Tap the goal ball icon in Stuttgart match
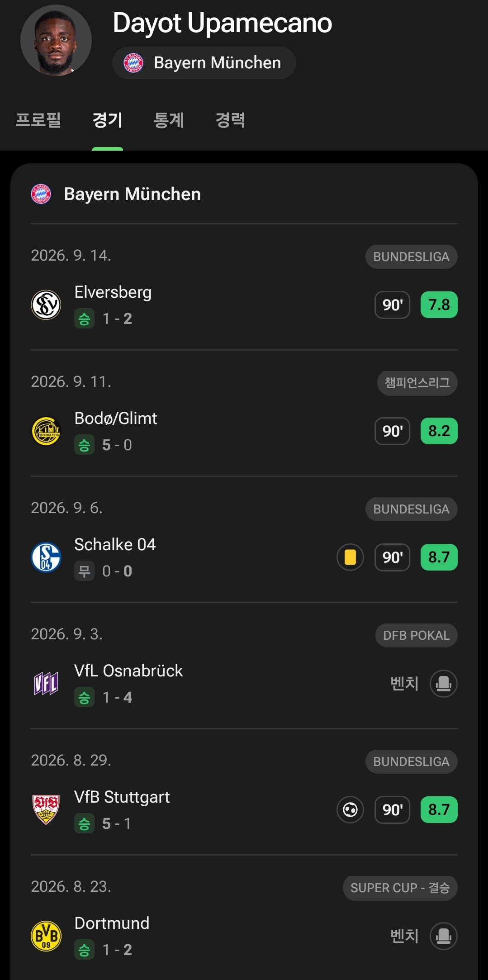Screen dimensions: 488x980 (350, 810)
